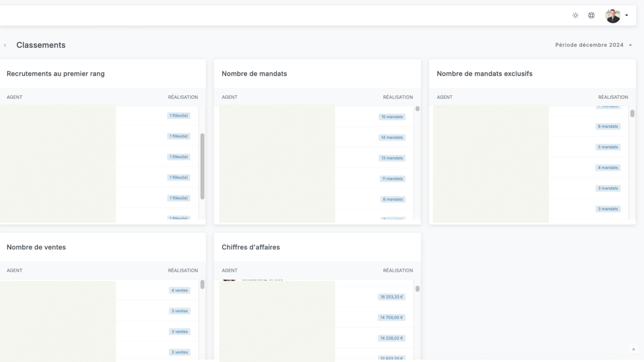Click the 6 mandats exclusive badge
Image resolution: width=644 pixels, height=362 pixels.
tap(608, 126)
